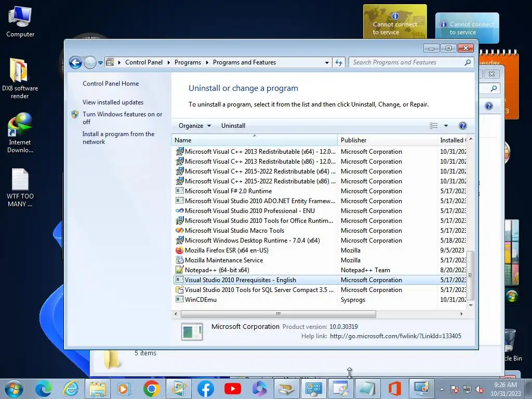Click the Notepad++ Team publisher cell
The height and width of the screenshot is (399, 532).
(x=365, y=270)
